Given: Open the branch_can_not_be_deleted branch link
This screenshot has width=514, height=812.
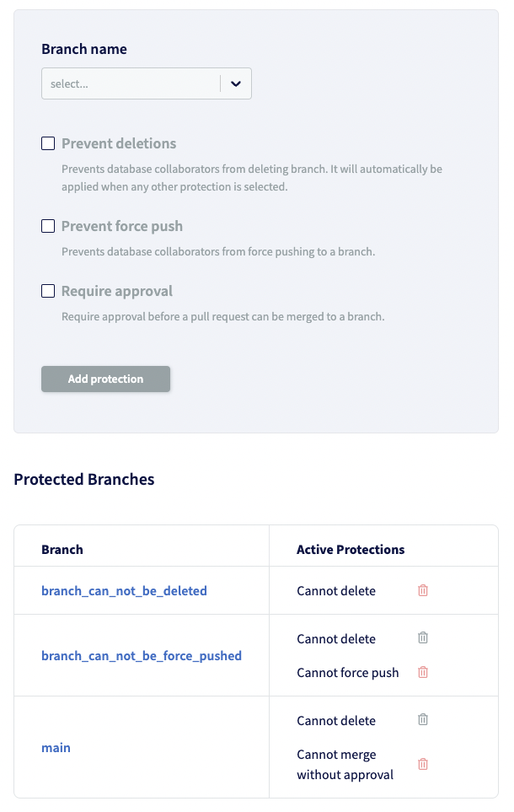Looking at the screenshot, I should click(x=124, y=590).
